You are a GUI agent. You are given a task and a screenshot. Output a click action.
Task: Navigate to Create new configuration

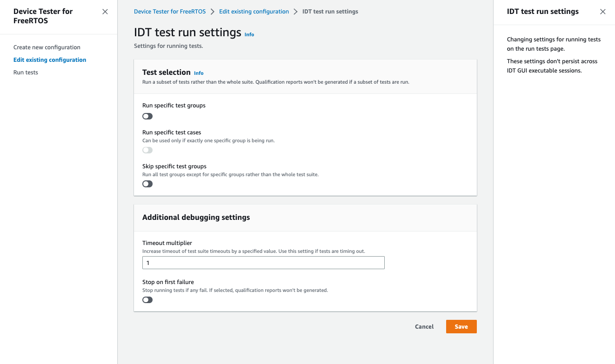pos(47,47)
